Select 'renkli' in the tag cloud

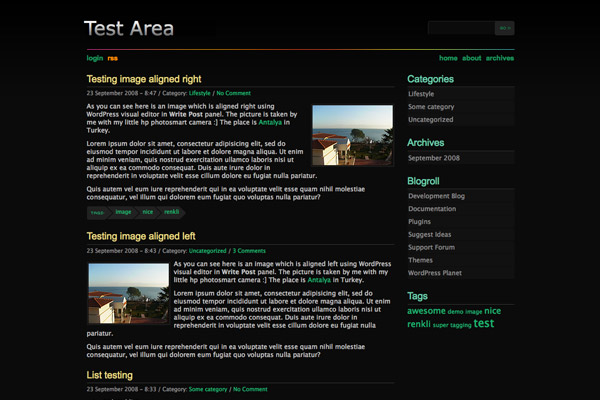tap(419, 324)
